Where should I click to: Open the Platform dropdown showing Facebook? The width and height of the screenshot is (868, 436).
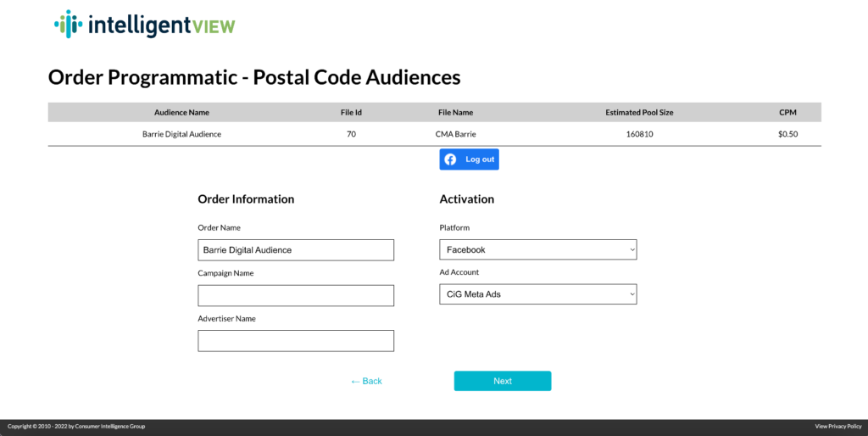(538, 250)
